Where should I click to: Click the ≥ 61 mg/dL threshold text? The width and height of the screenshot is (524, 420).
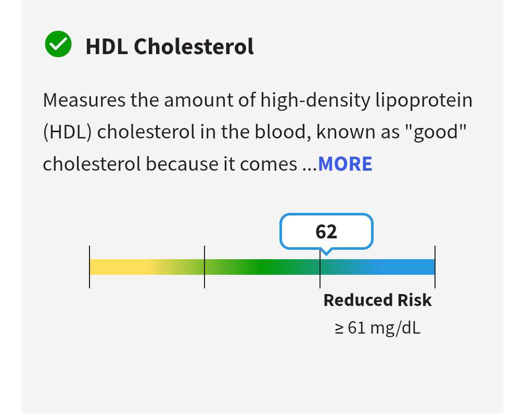[377, 328]
